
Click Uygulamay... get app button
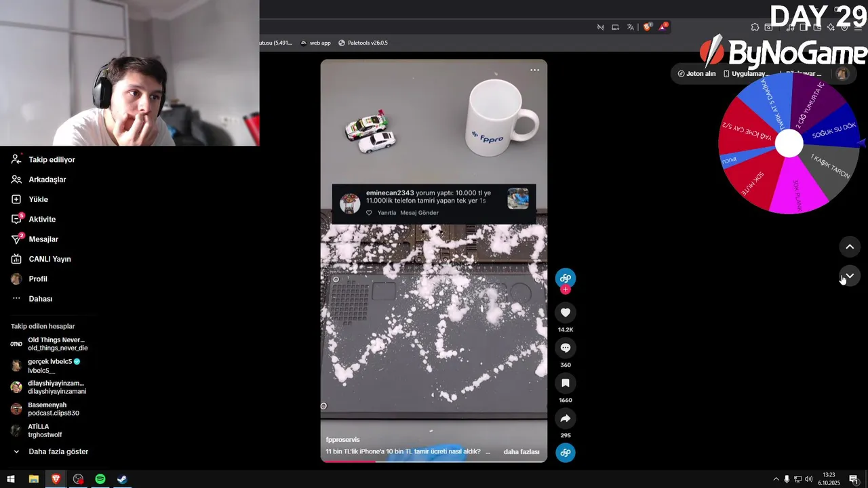tap(745, 74)
